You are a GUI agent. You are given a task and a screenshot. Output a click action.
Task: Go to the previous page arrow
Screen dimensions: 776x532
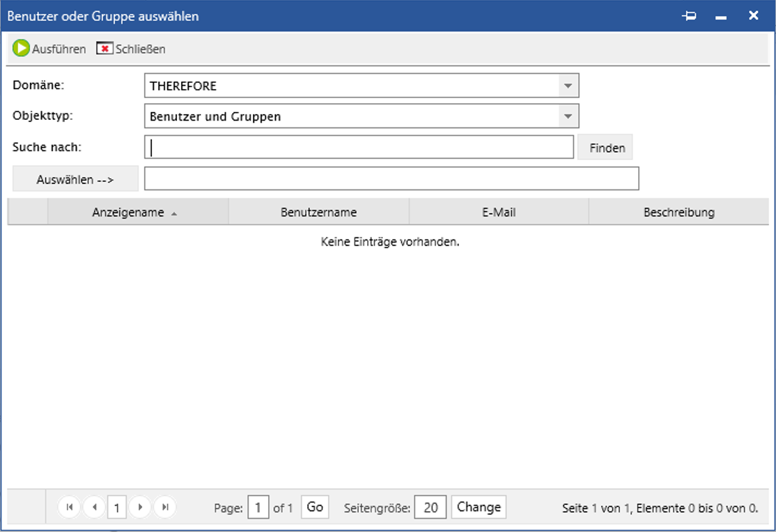click(x=94, y=507)
